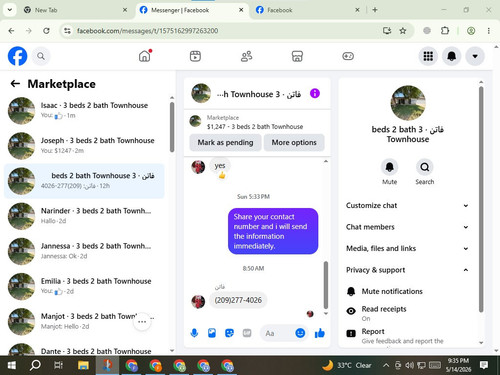Open the Facebook search icon
Screen dimensions: 500x375
pyautogui.click(x=41, y=56)
